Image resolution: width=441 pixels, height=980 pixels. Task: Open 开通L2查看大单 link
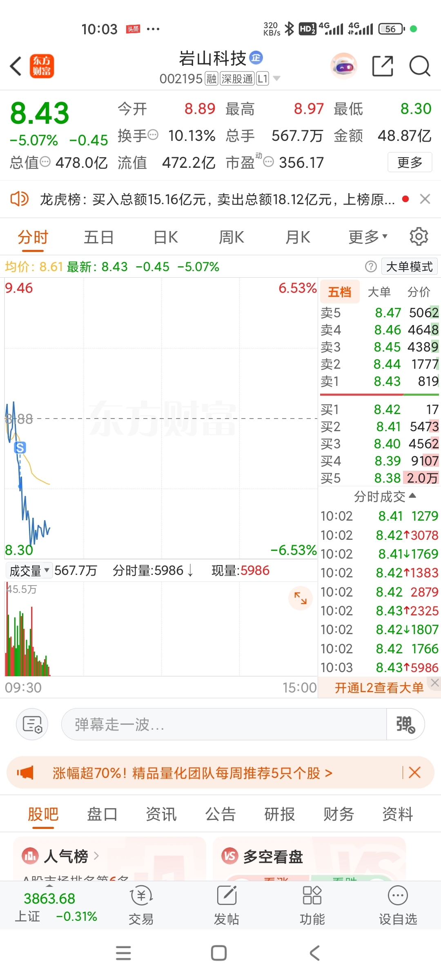click(x=379, y=688)
